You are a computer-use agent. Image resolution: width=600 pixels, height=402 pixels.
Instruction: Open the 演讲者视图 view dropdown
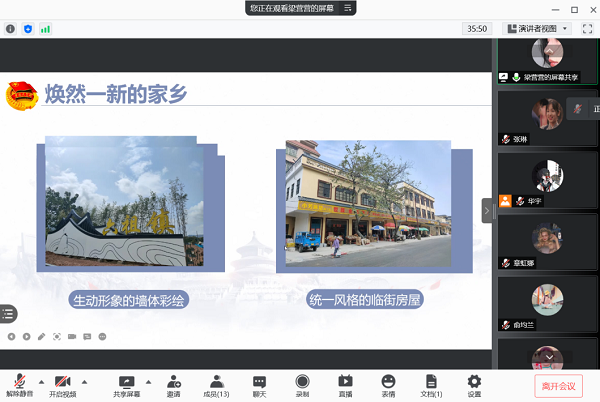pyautogui.click(x=536, y=29)
